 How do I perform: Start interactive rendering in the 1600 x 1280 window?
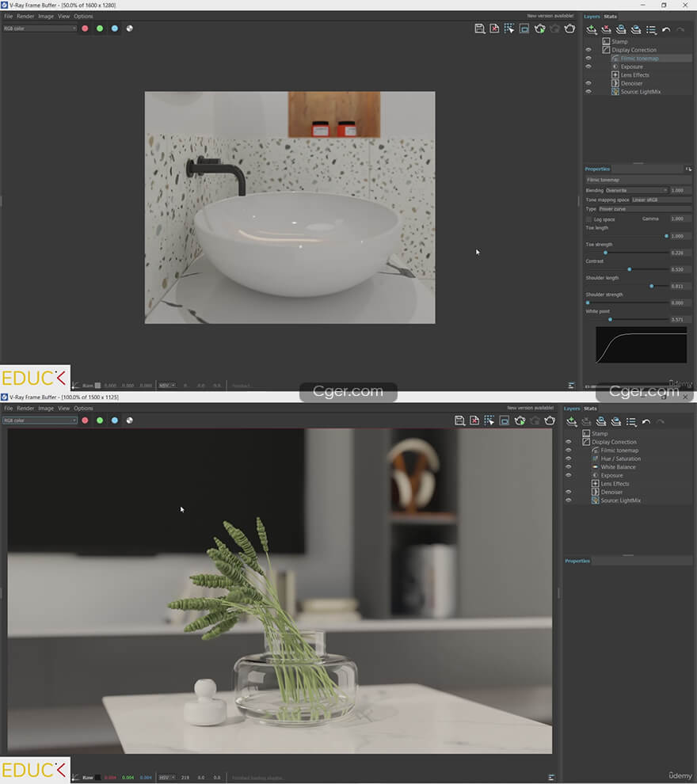click(x=539, y=29)
